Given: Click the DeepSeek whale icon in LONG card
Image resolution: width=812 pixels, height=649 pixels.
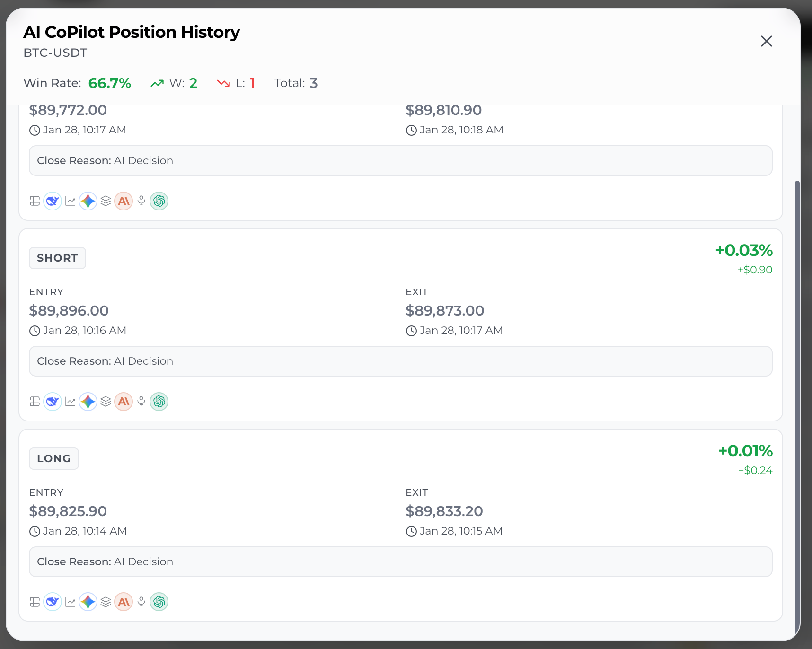Looking at the screenshot, I should coord(53,602).
